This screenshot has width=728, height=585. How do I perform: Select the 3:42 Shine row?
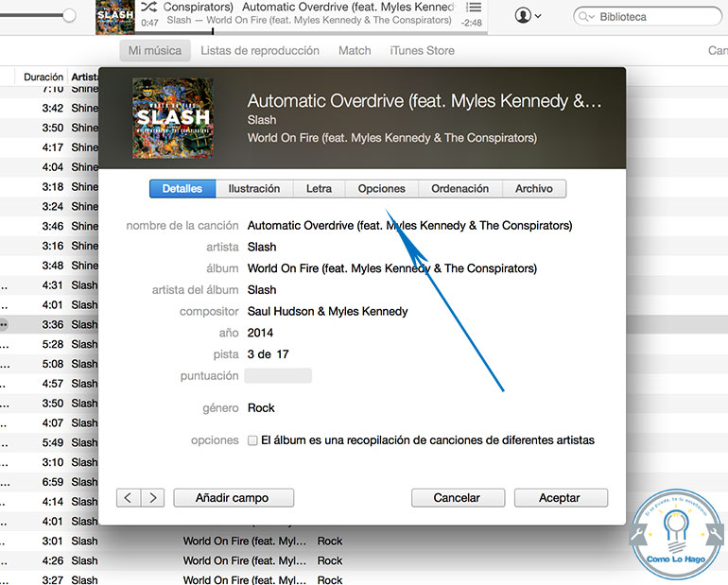pyautogui.click(x=49, y=108)
